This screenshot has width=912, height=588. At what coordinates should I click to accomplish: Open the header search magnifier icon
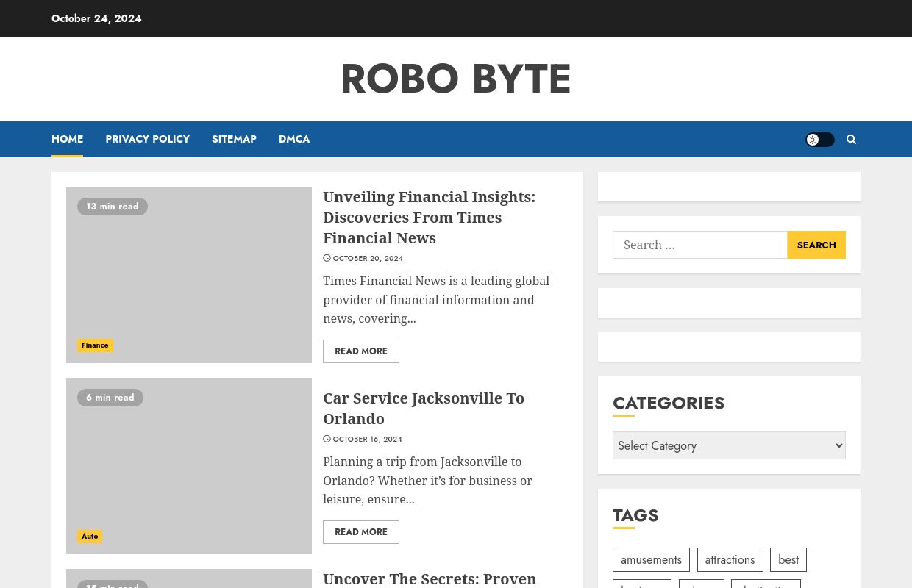tap(851, 140)
